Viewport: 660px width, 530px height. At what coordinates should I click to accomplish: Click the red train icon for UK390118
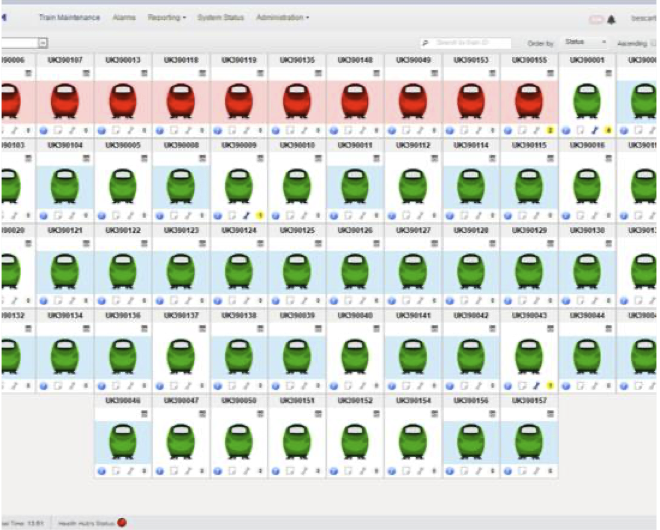pyautogui.click(x=180, y=102)
